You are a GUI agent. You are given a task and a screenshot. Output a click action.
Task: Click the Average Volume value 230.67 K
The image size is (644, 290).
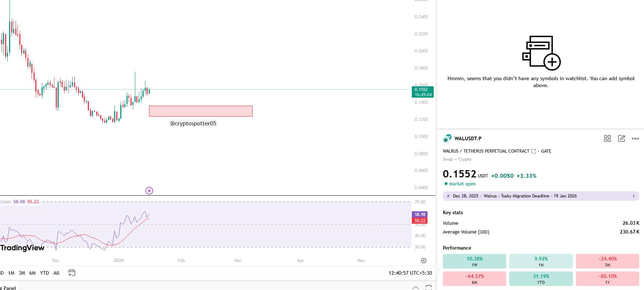coord(629,232)
